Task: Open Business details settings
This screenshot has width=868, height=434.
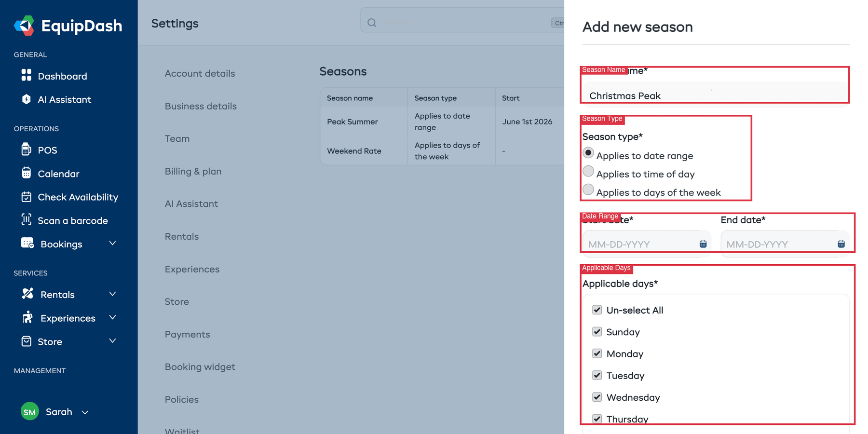Action: 201,106
